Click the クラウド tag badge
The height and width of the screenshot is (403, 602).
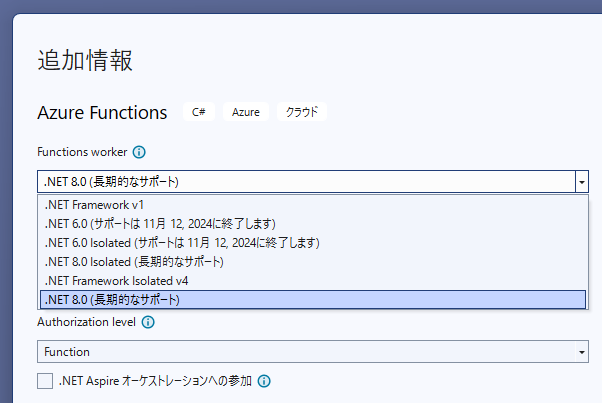302,112
